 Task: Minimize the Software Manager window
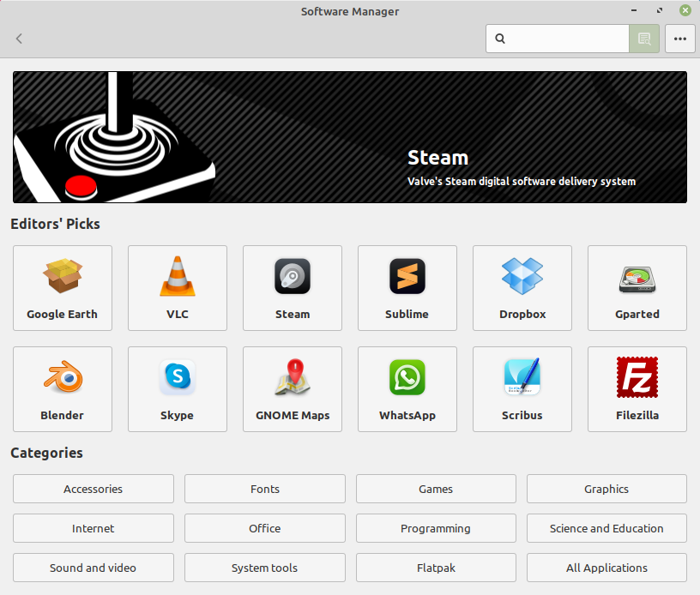633,10
